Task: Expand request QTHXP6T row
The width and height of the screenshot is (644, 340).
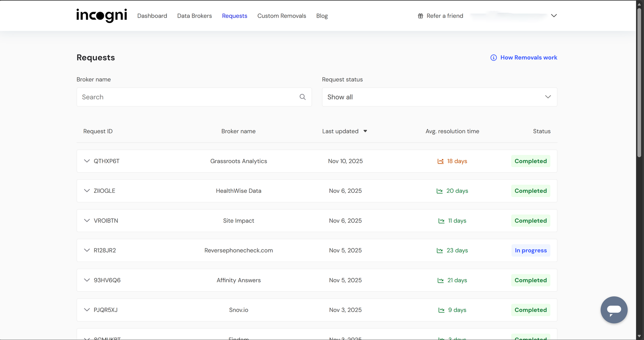Action: [87, 161]
